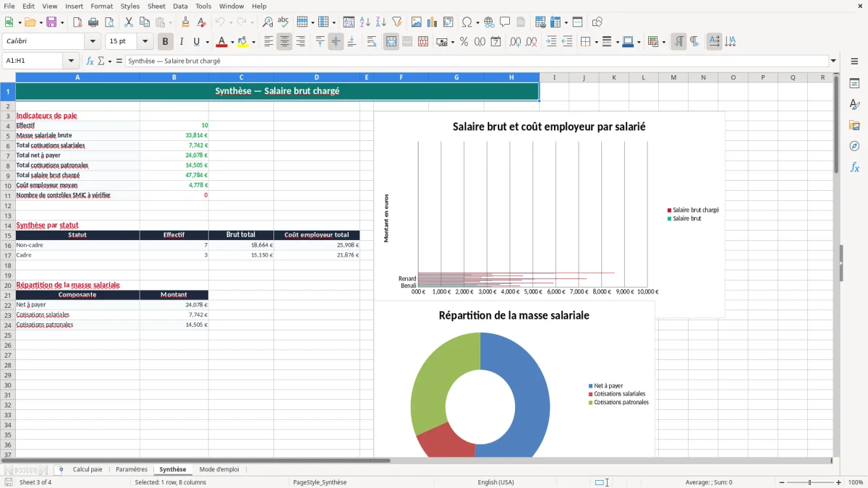Select Clone Formatting paintbrush
Screen dimensions: 868x488
[185, 22]
